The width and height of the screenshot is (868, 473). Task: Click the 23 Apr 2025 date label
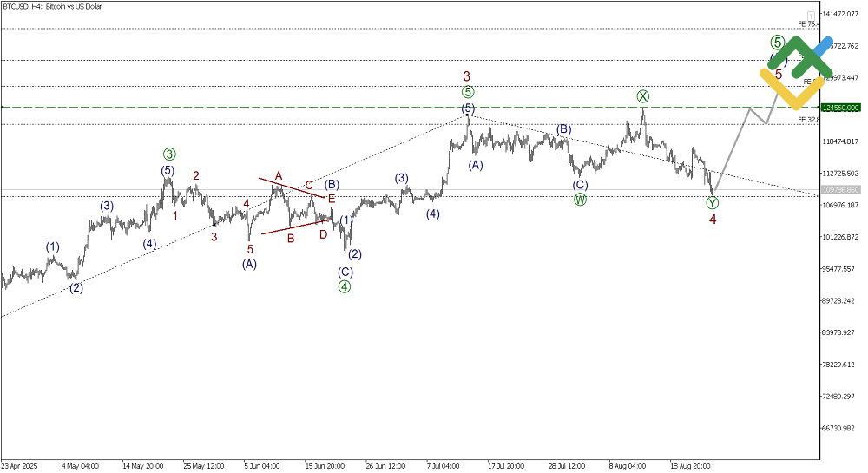tap(19, 466)
